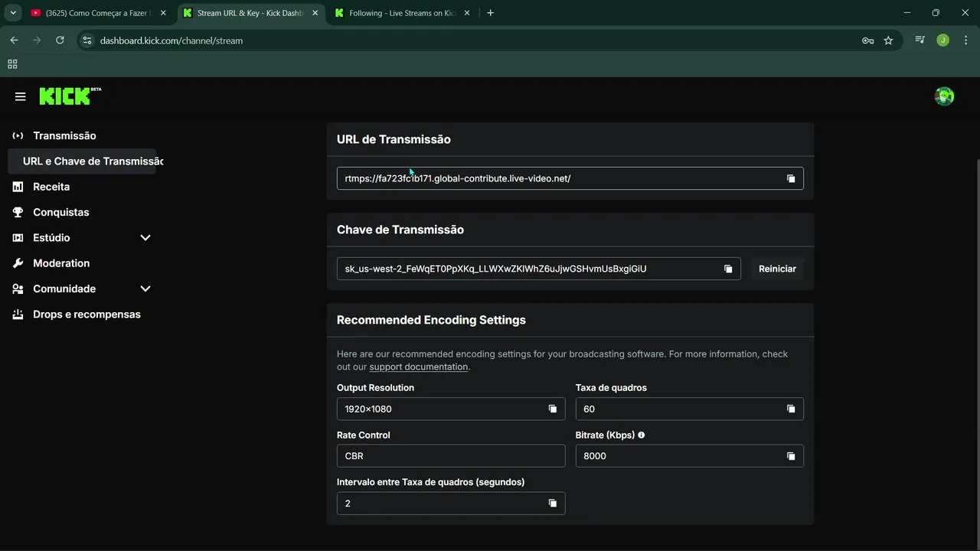Copy the Bitrate value 8000
Screen dimensions: 980x551
click(791, 456)
